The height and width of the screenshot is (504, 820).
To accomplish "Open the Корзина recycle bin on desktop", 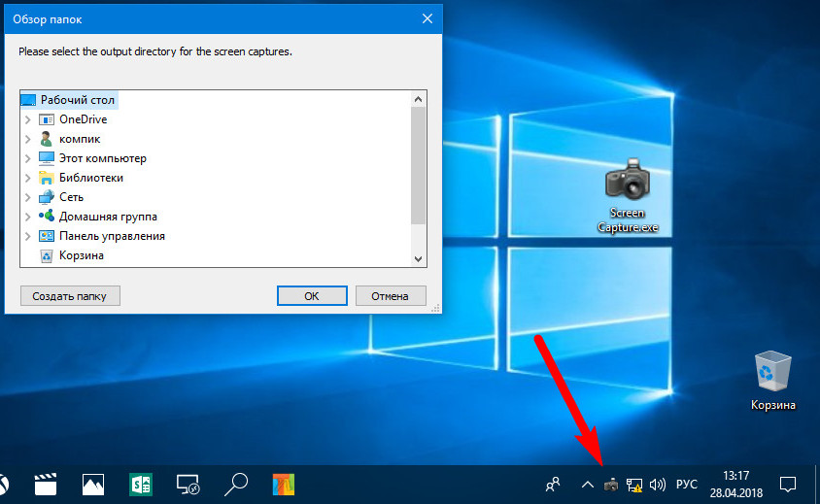I will (773, 381).
